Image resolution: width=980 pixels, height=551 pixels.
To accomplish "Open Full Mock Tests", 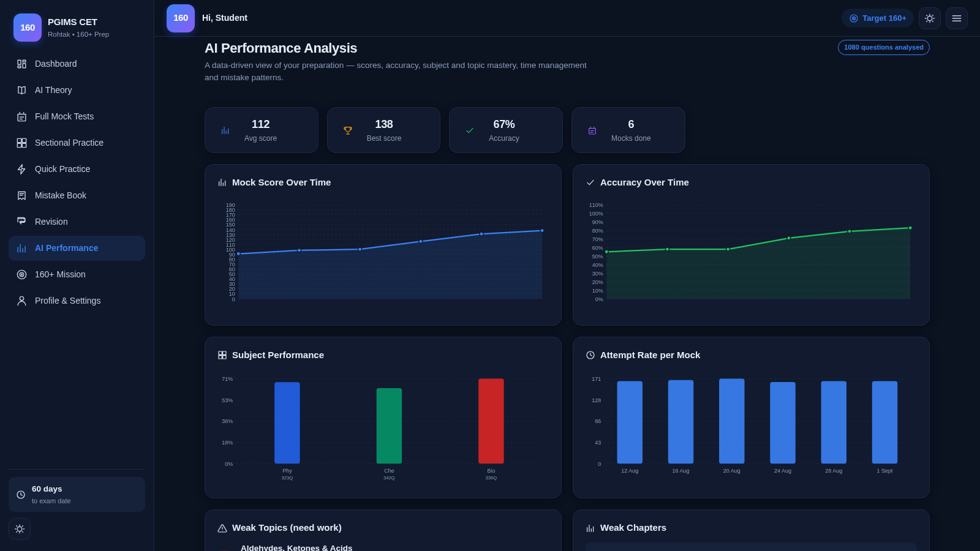I will pyautogui.click(x=77, y=116).
